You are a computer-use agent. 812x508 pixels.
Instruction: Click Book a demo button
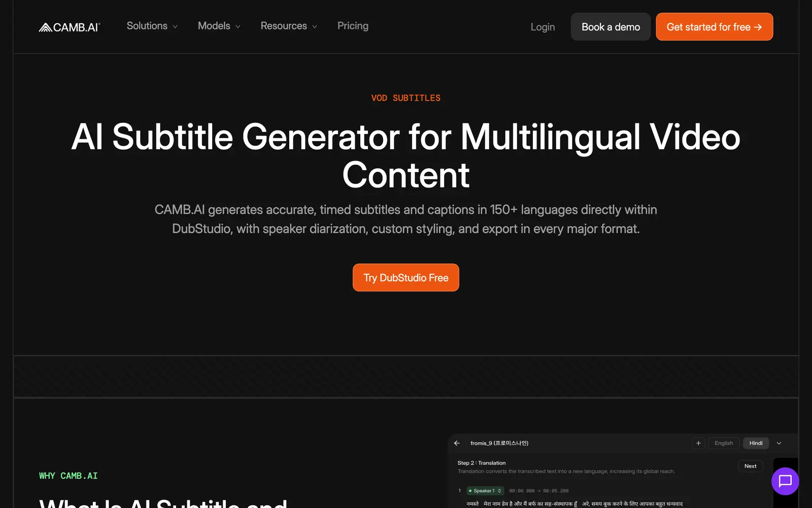click(x=611, y=27)
